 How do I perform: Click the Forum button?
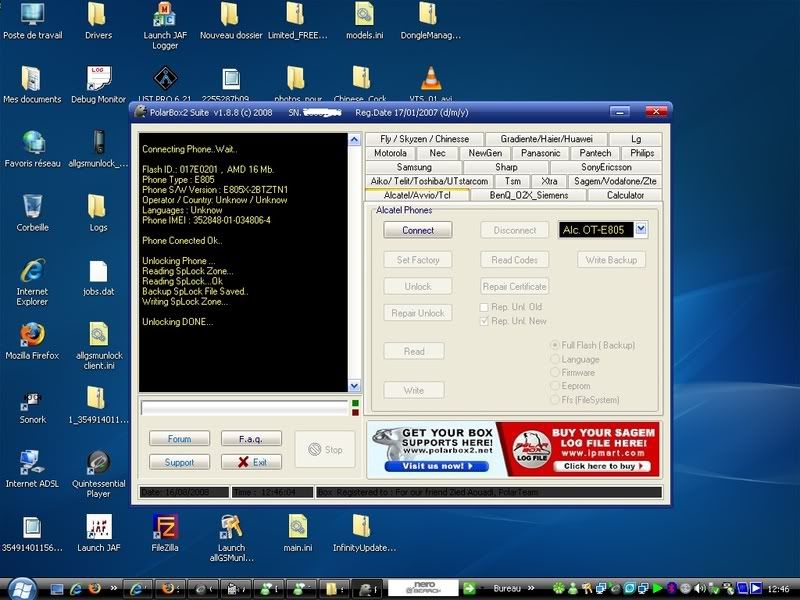[180, 439]
